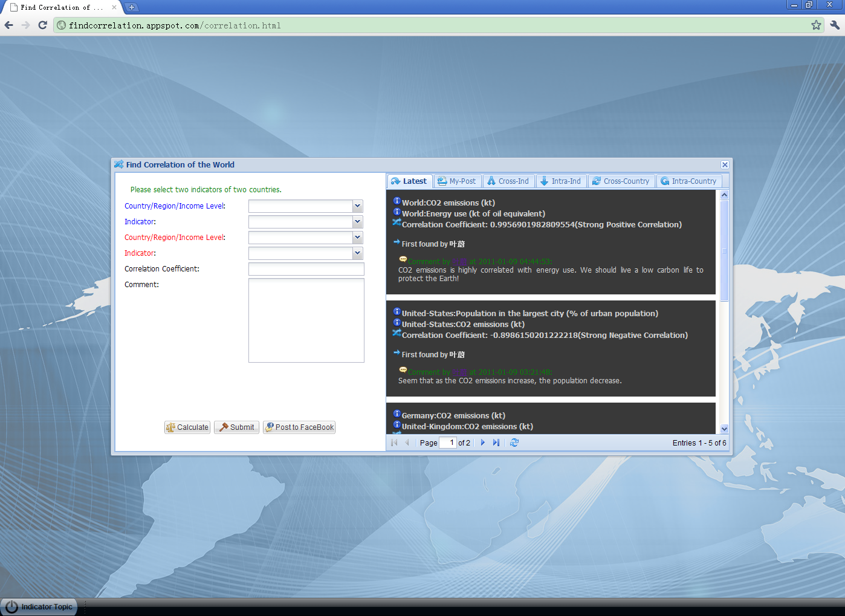Screen dimensions: 845x616
Task: Click the panel title icon beside 'Find Correlation of the World'
Action: coord(119,164)
